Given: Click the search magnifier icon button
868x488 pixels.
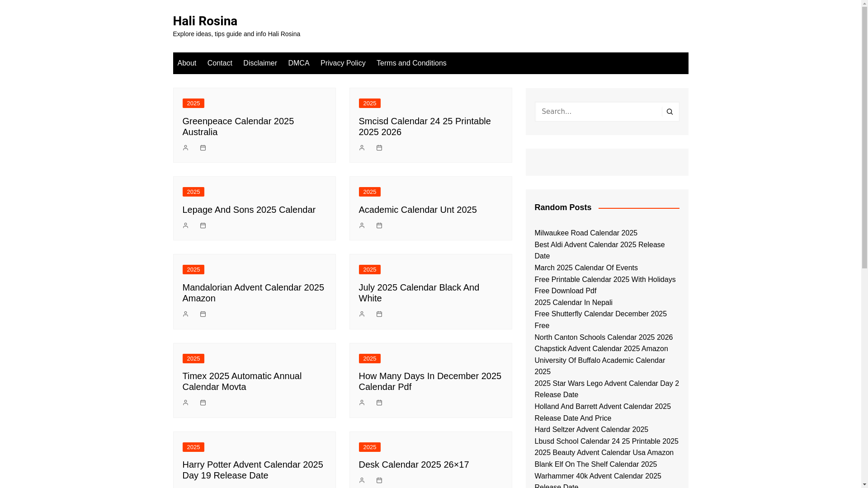Looking at the screenshot, I should (x=670, y=112).
